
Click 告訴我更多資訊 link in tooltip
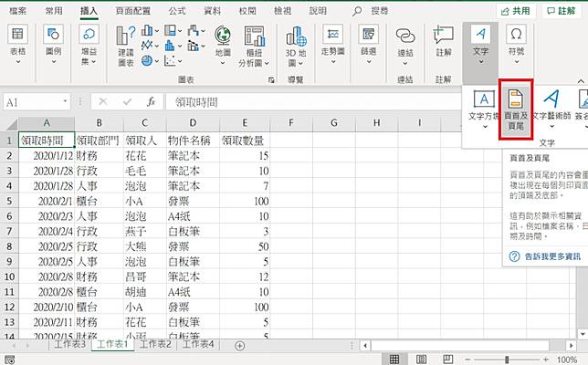(x=552, y=256)
